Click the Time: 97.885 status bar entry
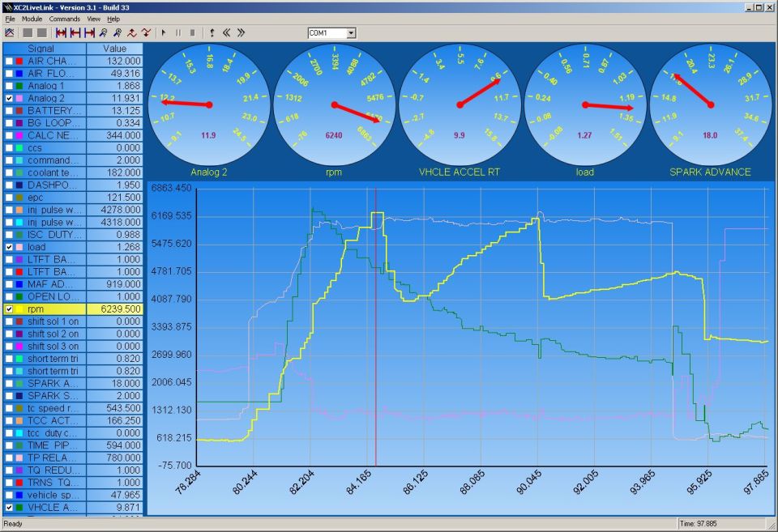This screenshot has height=532, width=778. (x=697, y=524)
